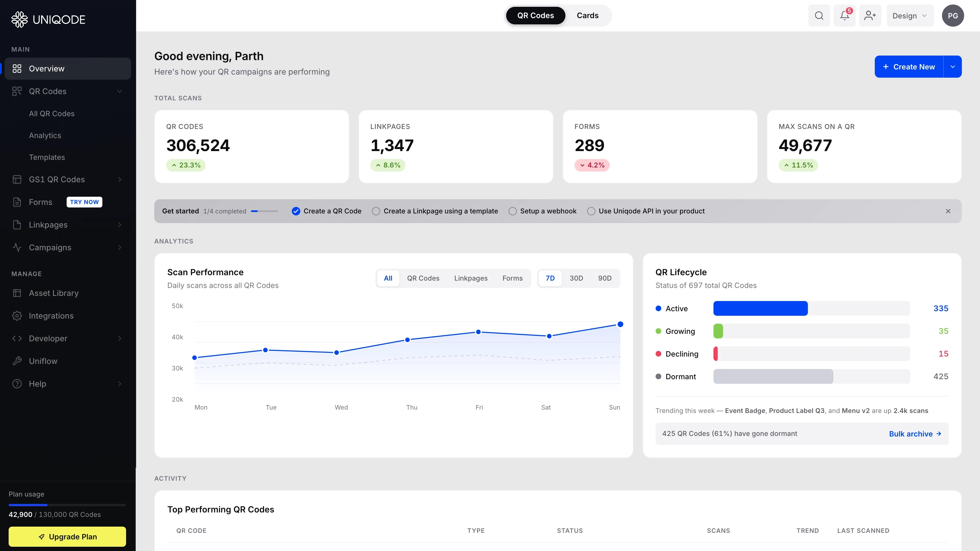Open Create New dropdown arrow

pos(952,67)
